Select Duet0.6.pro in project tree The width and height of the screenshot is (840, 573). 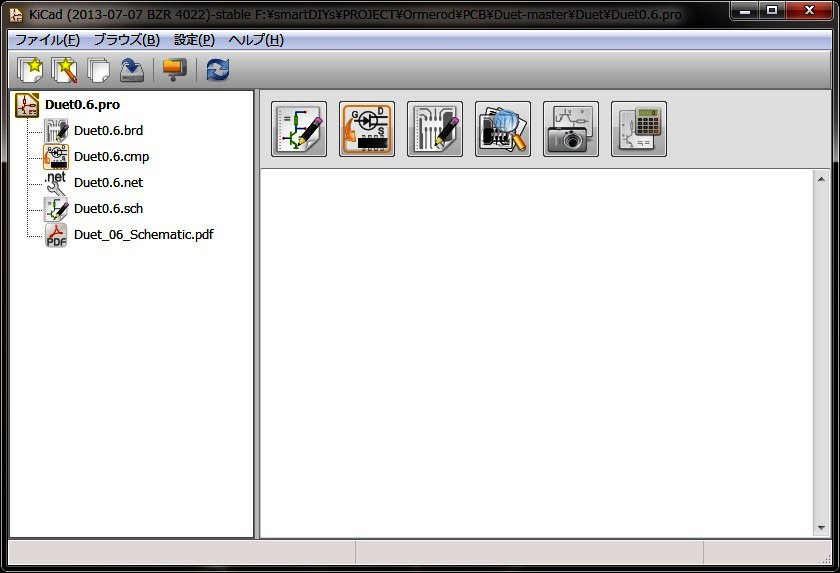click(82, 104)
